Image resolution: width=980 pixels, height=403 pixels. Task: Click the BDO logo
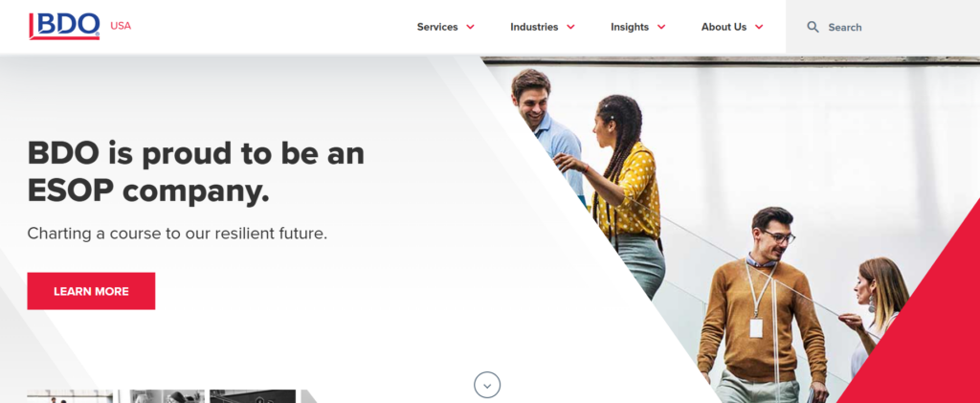coord(64,26)
